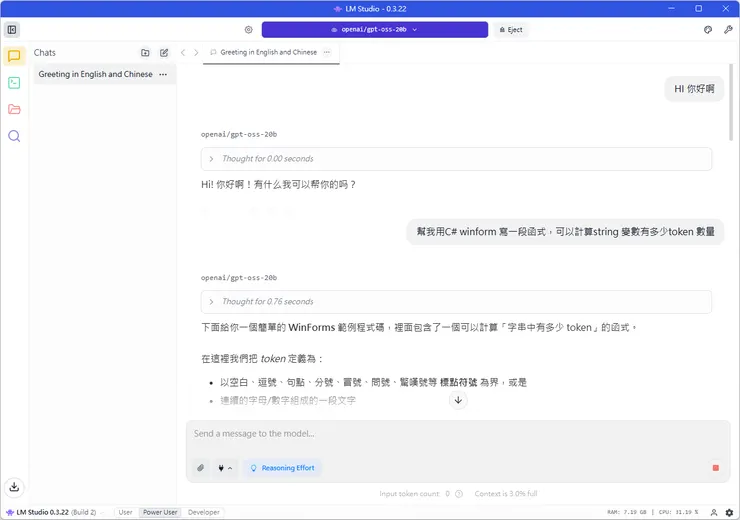Go back with left arrow
This screenshot has width=740, height=520.
pyautogui.click(x=183, y=52)
